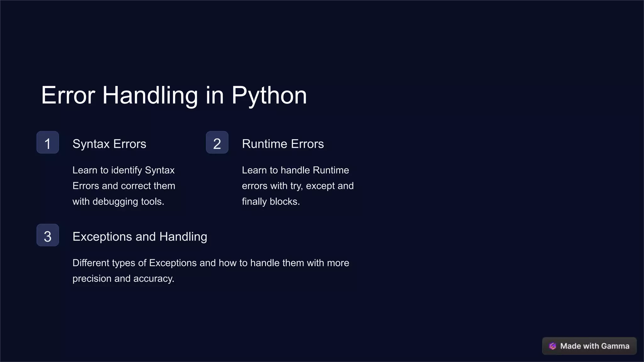This screenshot has width=644, height=362.
Task: Click the paragraph starting "Different types of Exceptions"
Action: pyautogui.click(x=211, y=271)
